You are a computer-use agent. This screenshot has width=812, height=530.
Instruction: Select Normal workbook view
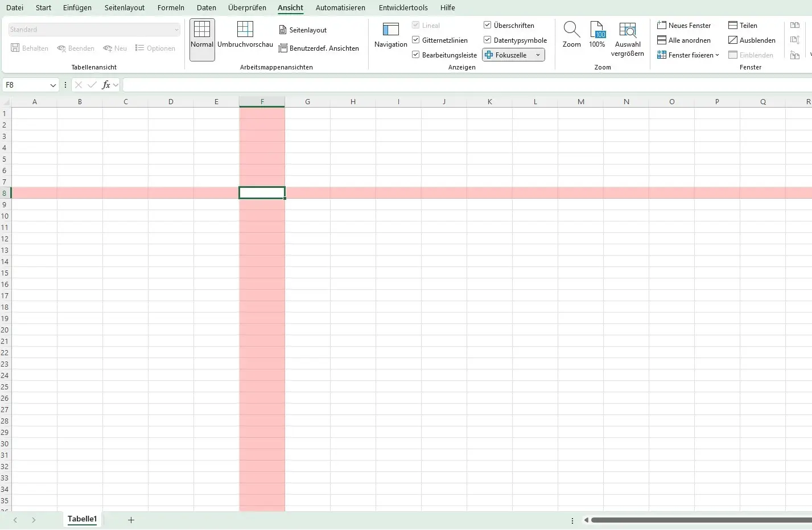click(x=202, y=35)
